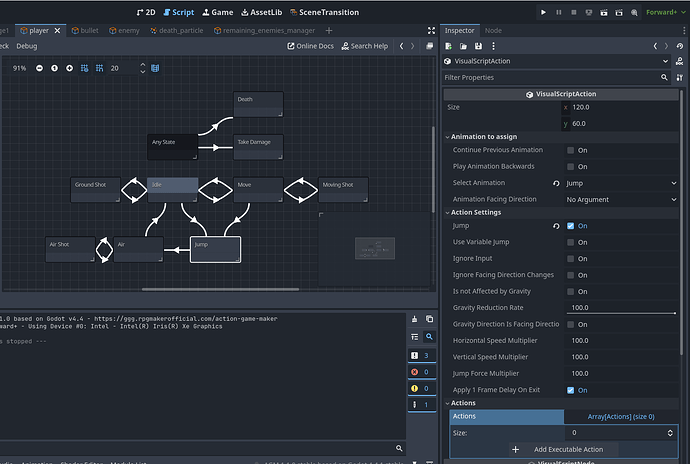Enable the Use Variable Jump checkbox
The height and width of the screenshot is (464, 690).
click(x=570, y=242)
